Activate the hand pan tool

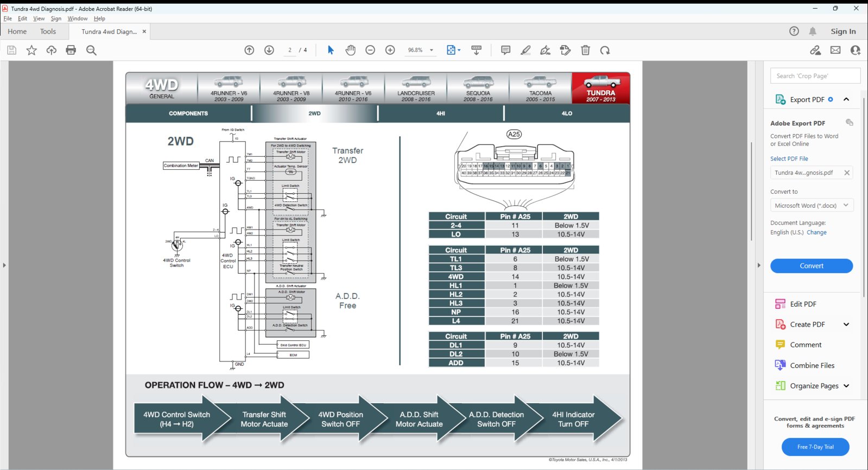pyautogui.click(x=351, y=50)
